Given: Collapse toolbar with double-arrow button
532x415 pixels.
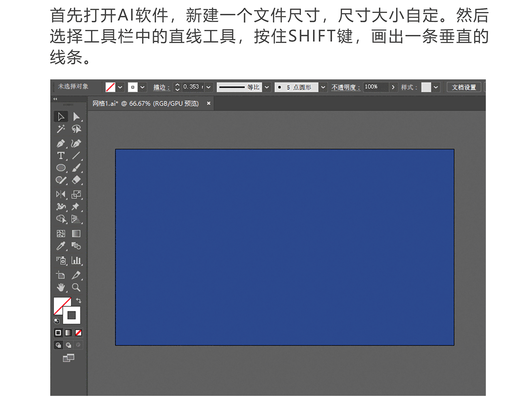Looking at the screenshot, I should 55,99.
